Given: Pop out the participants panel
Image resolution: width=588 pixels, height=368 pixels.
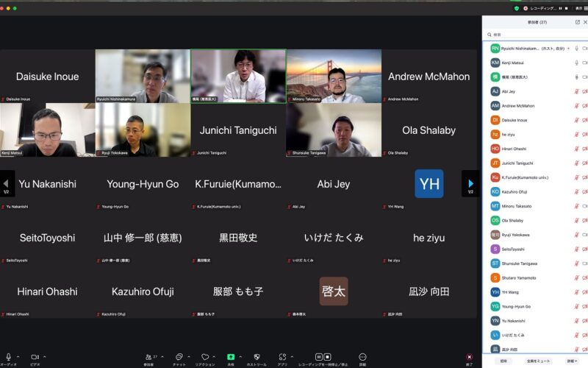Looking at the screenshot, I should point(578,22).
